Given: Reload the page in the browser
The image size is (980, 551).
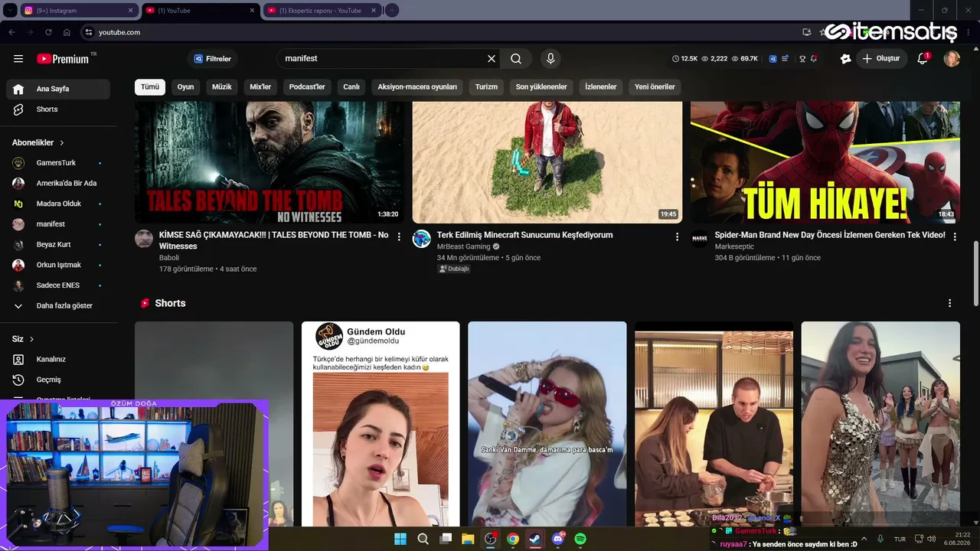Looking at the screenshot, I should (48, 32).
